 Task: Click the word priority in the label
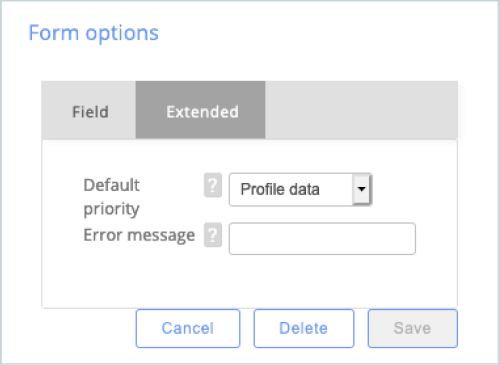point(111,209)
